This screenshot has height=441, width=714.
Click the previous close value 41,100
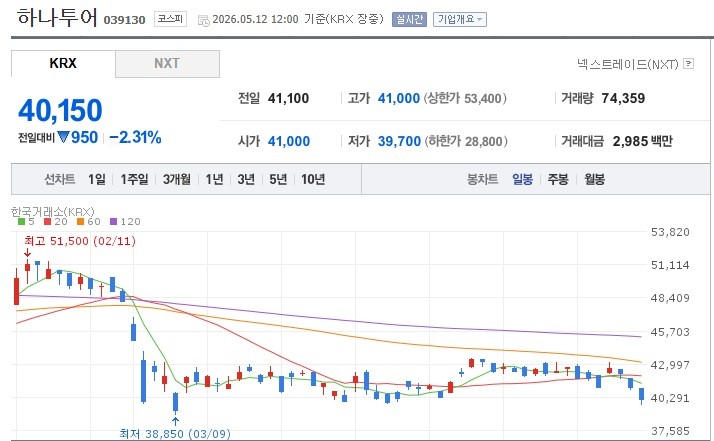[288, 98]
